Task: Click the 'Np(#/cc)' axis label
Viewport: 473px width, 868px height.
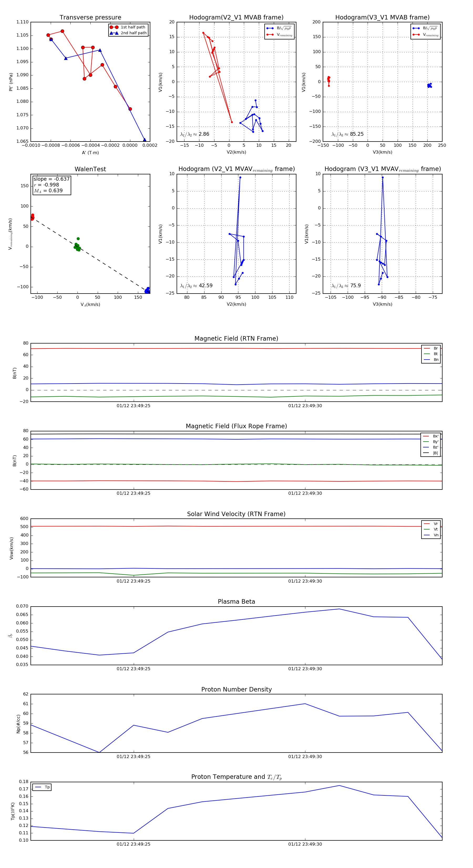Action: [x=18, y=724]
